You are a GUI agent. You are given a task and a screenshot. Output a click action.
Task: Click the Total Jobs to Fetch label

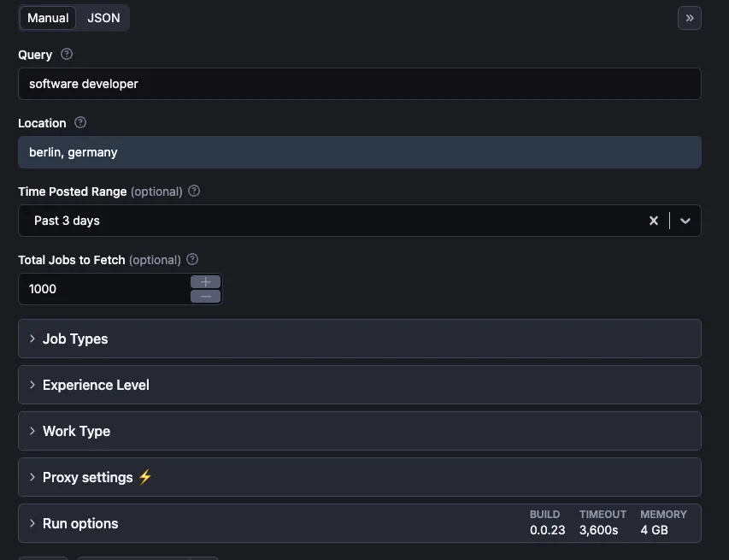[72, 260]
